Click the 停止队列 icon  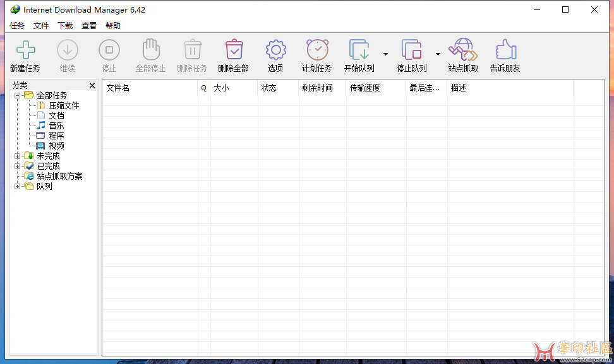[x=412, y=50]
